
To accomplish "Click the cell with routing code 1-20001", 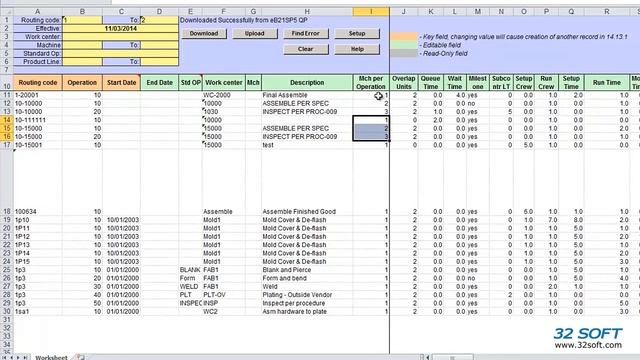I will tap(38, 95).
